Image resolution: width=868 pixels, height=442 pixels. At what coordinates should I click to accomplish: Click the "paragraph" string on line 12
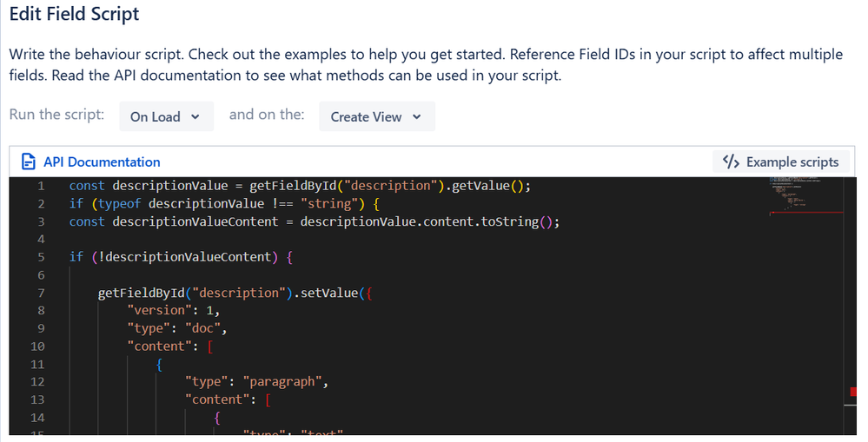[282, 382]
